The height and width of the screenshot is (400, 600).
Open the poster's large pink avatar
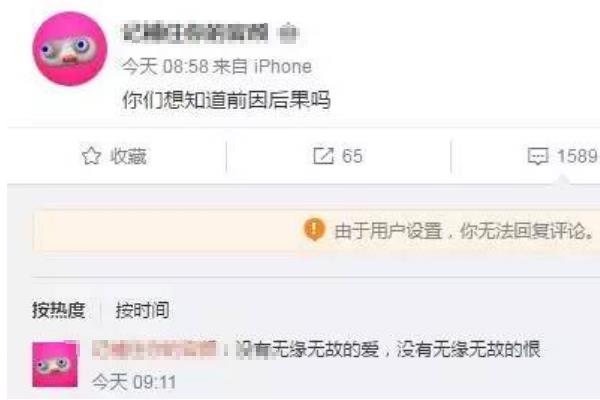coord(70,49)
